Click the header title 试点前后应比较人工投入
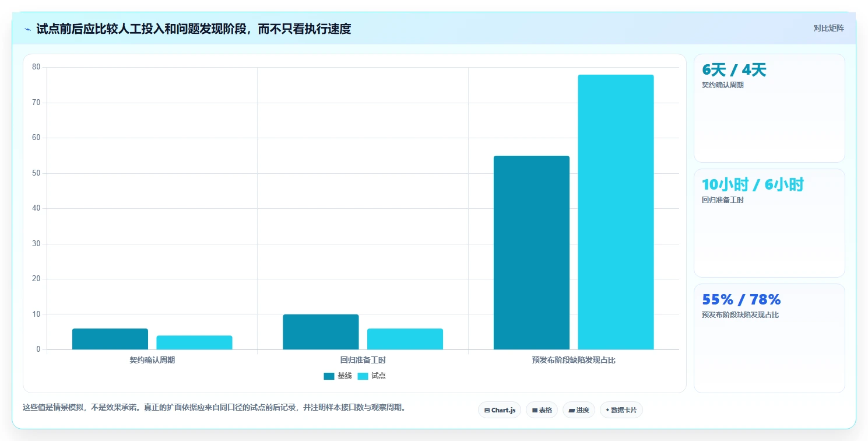This screenshot has width=868, height=441. (194, 29)
